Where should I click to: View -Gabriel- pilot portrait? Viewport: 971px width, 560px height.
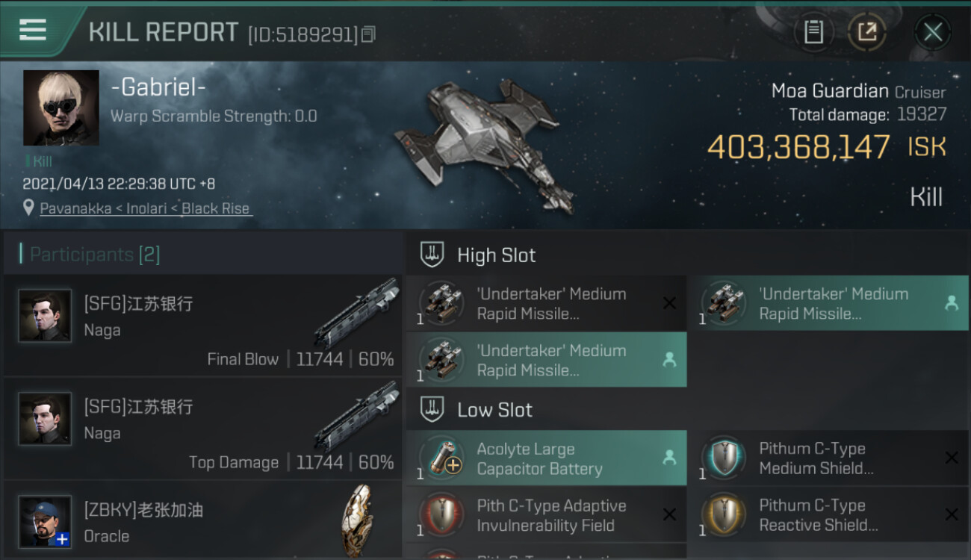[x=61, y=108]
